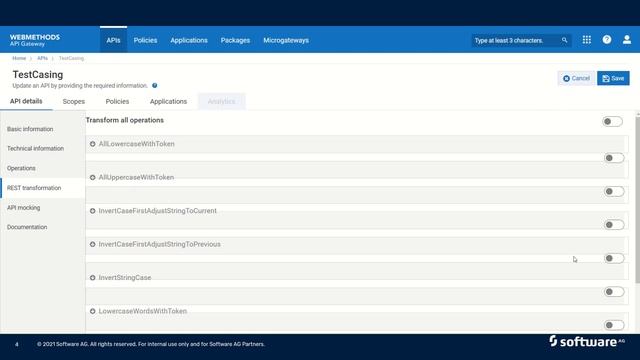Open the user profile icon

pos(627,40)
